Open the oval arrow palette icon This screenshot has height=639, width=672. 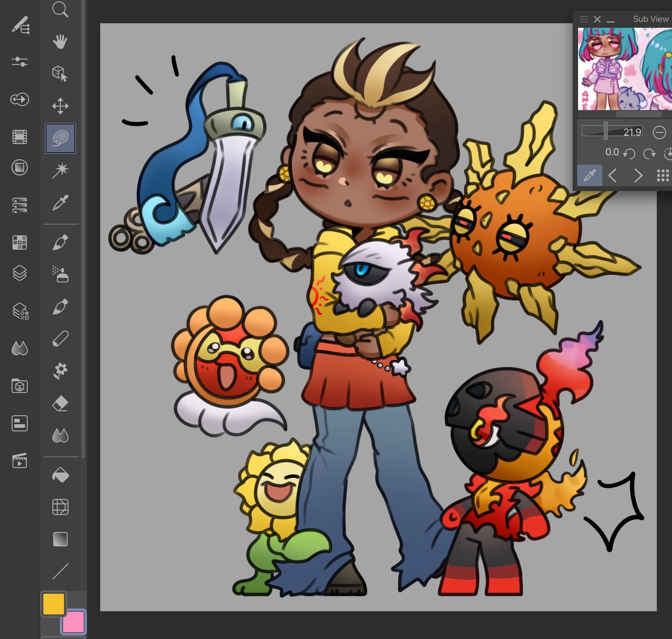pyautogui.click(x=20, y=99)
